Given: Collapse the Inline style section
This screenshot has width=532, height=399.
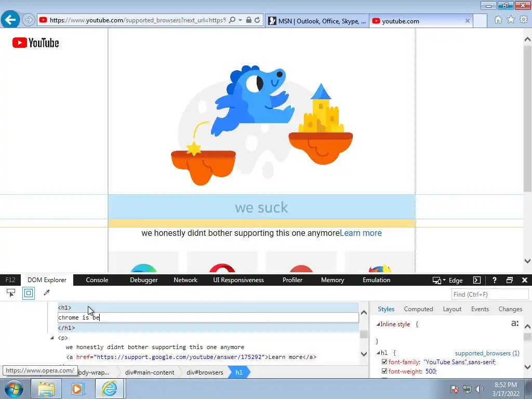Looking at the screenshot, I should (x=378, y=324).
